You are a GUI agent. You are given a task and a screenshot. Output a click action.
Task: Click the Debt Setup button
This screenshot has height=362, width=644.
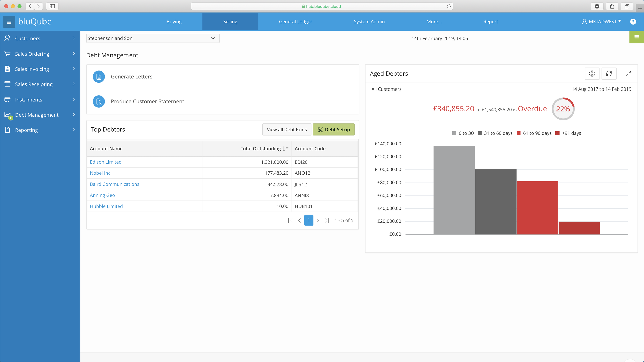click(333, 130)
